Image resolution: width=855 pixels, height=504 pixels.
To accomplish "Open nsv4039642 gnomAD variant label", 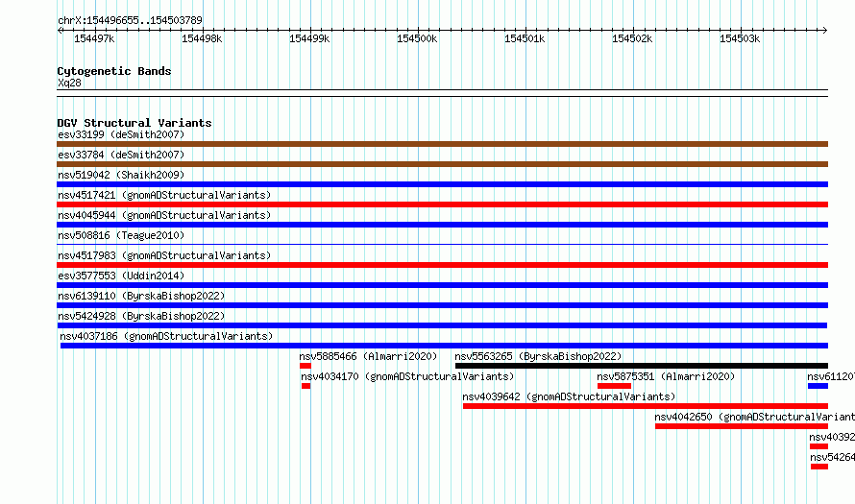I will pos(569,396).
